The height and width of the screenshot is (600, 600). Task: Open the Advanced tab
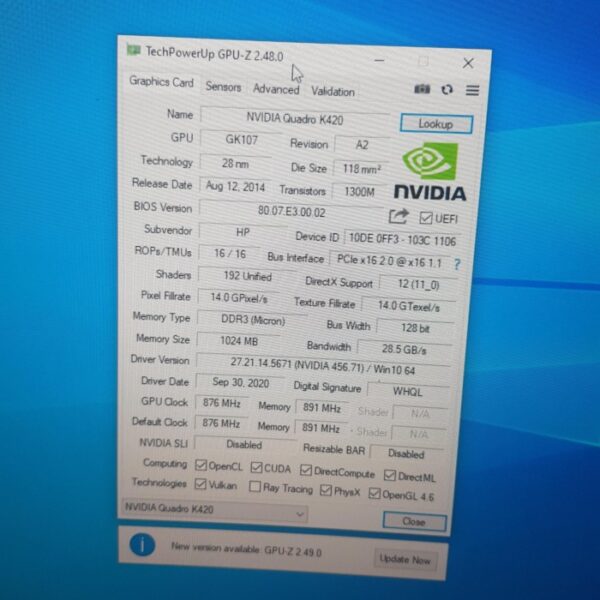pyautogui.click(x=276, y=89)
